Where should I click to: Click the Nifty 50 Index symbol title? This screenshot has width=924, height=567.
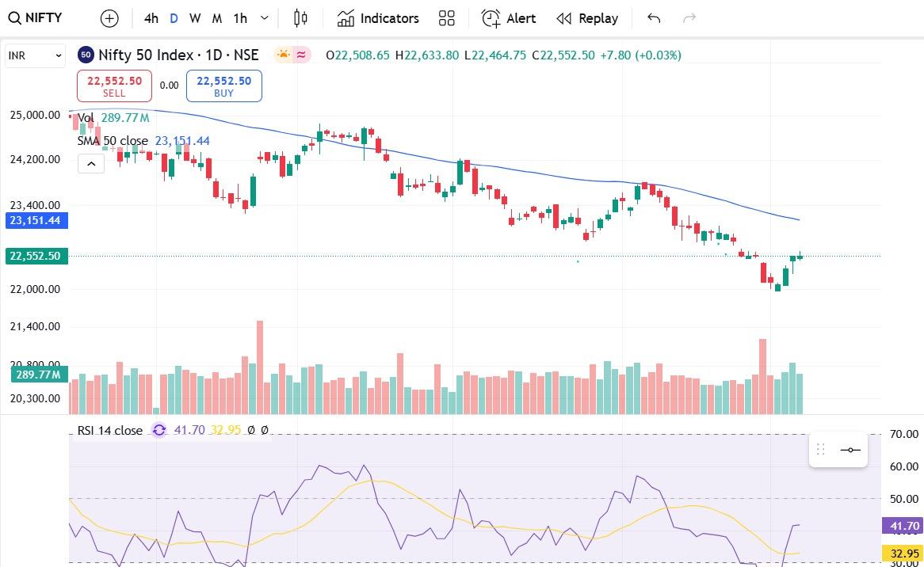click(178, 55)
